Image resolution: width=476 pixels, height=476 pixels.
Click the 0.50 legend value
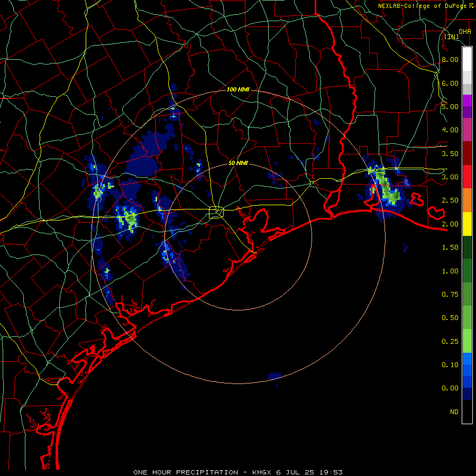[x=450, y=318]
